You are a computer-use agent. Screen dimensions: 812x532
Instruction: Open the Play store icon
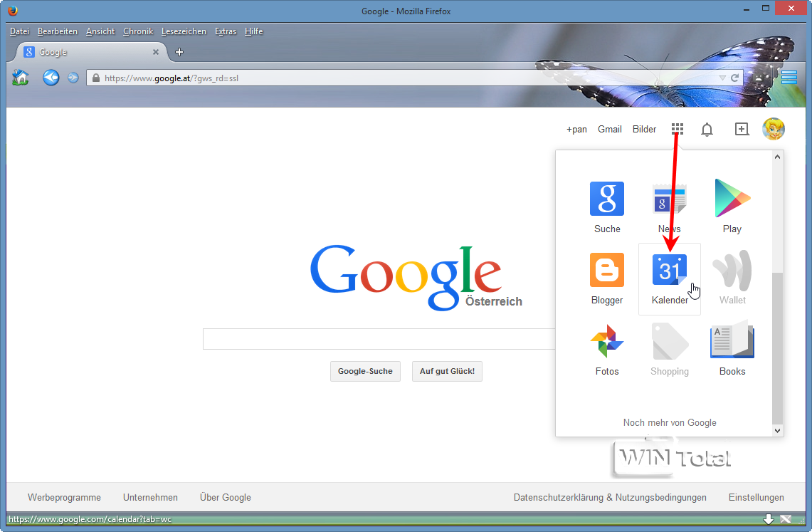(x=732, y=199)
